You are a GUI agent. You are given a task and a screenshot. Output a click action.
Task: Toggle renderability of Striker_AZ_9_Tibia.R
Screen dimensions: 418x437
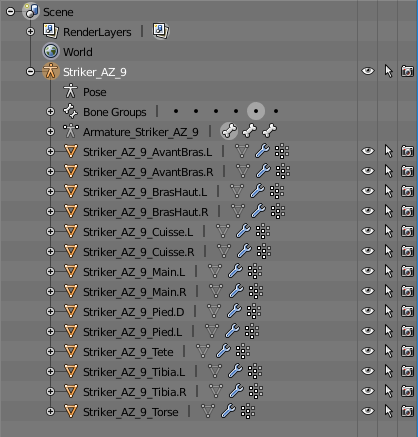coord(407,391)
